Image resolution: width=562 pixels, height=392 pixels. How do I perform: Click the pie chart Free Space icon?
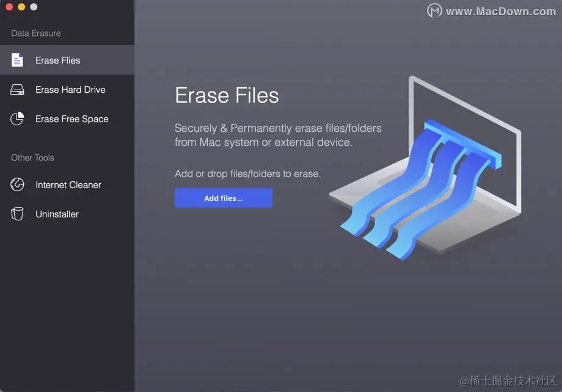[x=17, y=118]
